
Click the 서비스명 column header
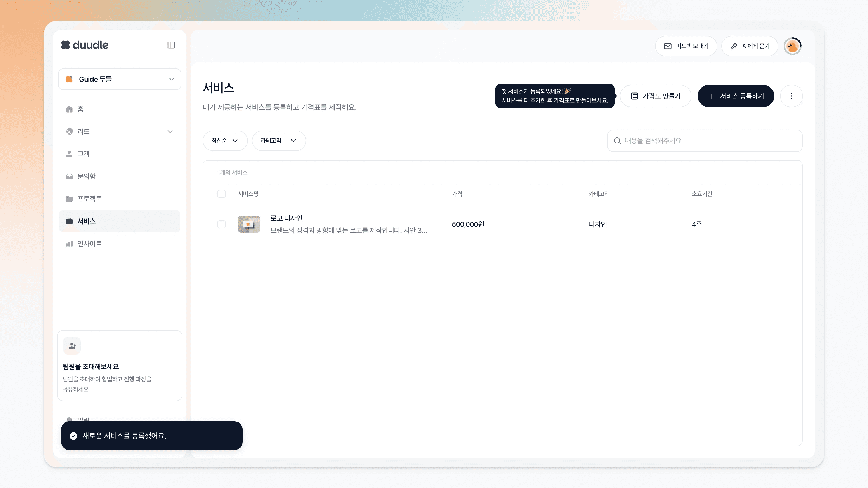point(248,194)
